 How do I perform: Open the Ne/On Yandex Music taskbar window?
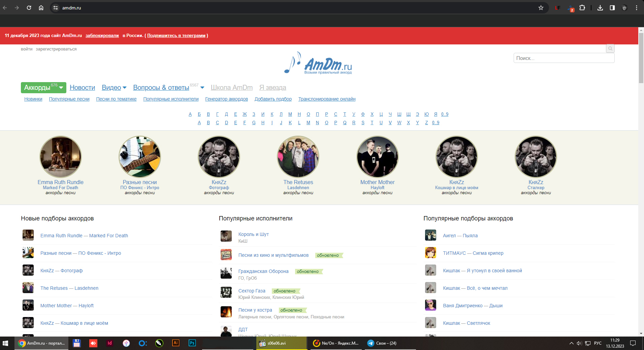(336, 343)
